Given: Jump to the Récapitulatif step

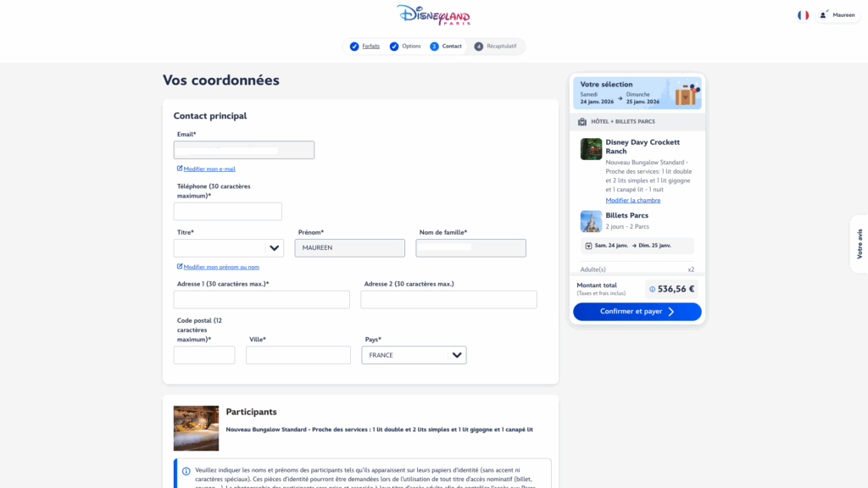Looking at the screenshot, I should coord(500,46).
